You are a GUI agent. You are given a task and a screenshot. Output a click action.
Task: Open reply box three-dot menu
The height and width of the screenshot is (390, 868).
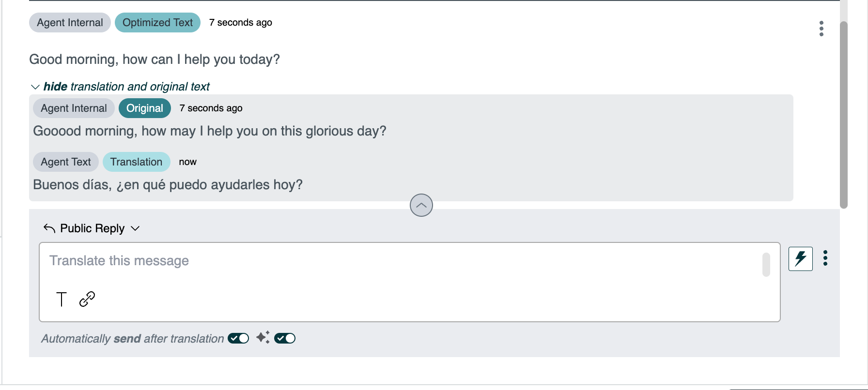pyautogui.click(x=825, y=258)
